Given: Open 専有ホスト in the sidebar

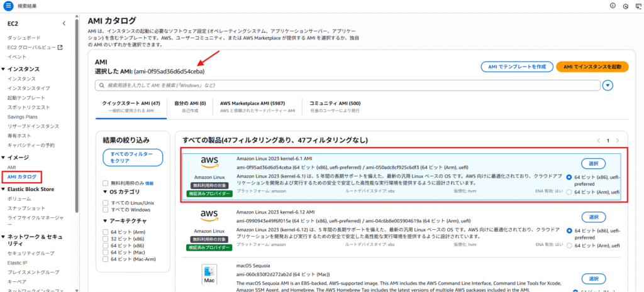Looking at the screenshot, I should pyautogui.click(x=19, y=136).
